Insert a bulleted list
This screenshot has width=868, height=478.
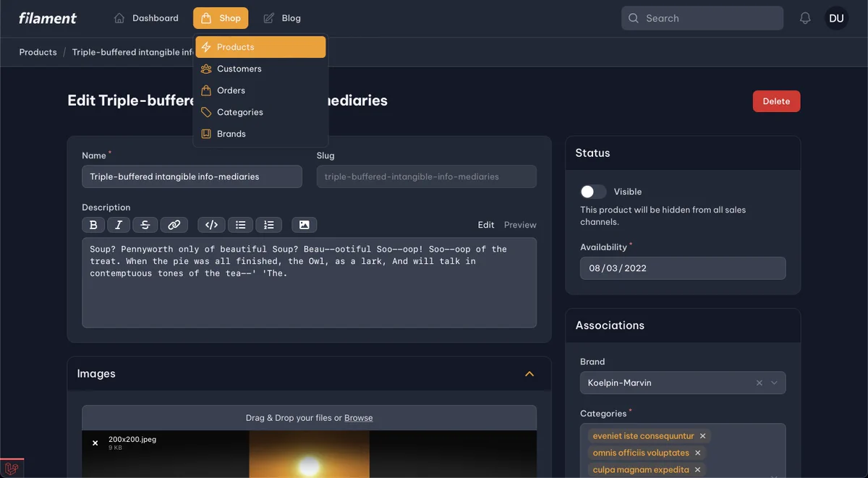pyautogui.click(x=240, y=225)
